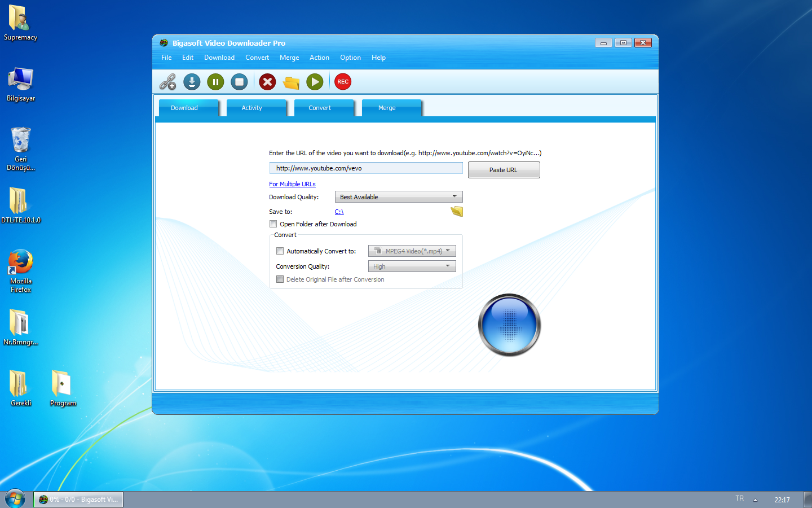Switch to the Merge tab
This screenshot has height=508, width=812.
(392, 108)
